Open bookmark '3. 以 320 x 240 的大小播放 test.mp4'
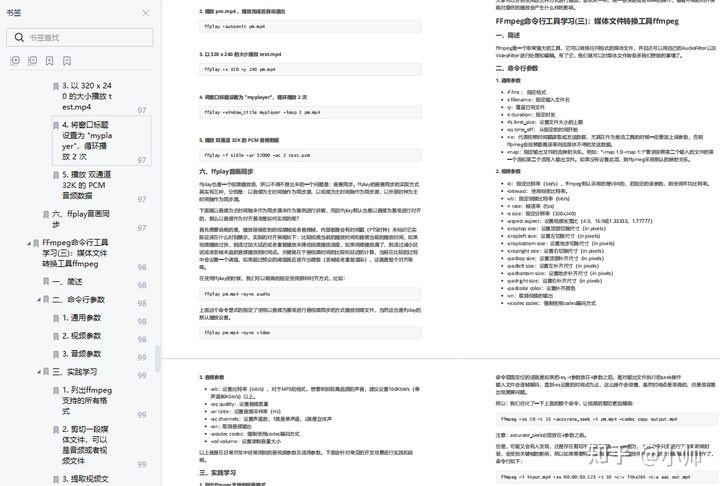 [x=87, y=96]
